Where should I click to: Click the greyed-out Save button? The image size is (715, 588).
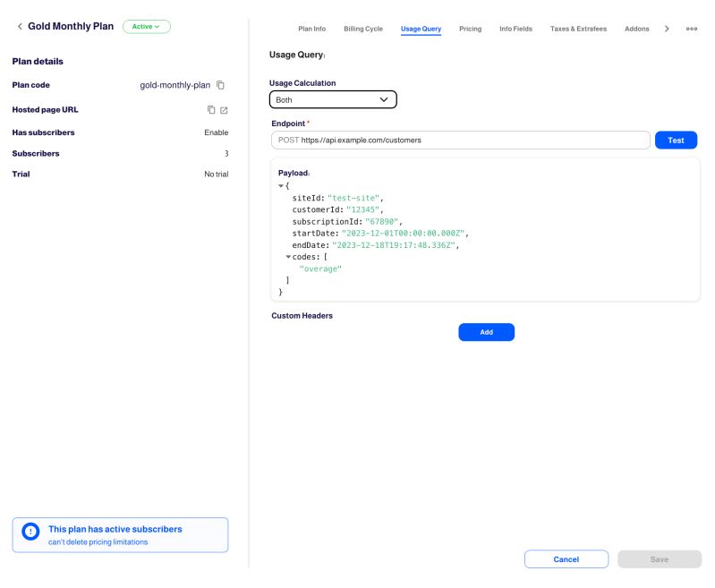click(x=660, y=559)
